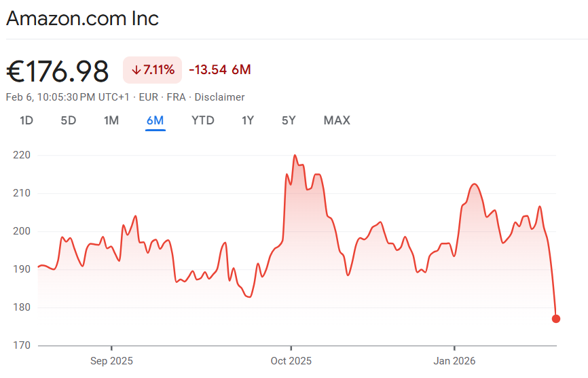Click the €176.98 price value
This screenshot has width=588, height=378.
pos(58,71)
